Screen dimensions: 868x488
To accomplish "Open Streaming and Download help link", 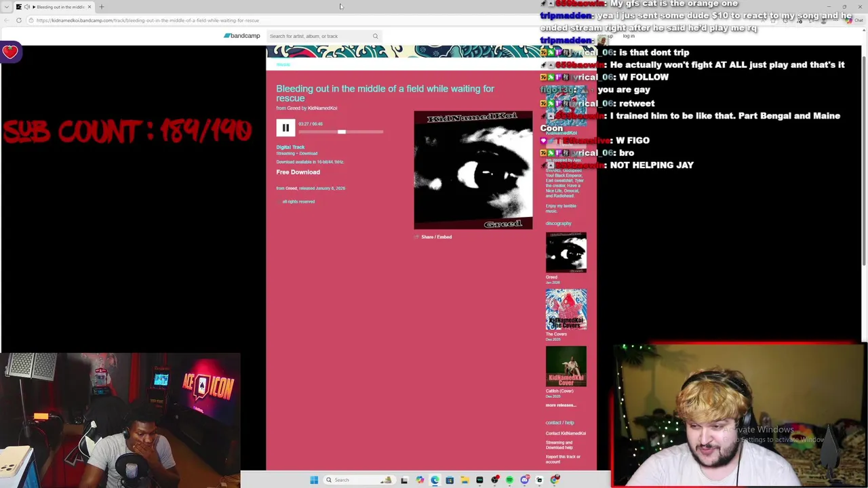I will (559, 445).
